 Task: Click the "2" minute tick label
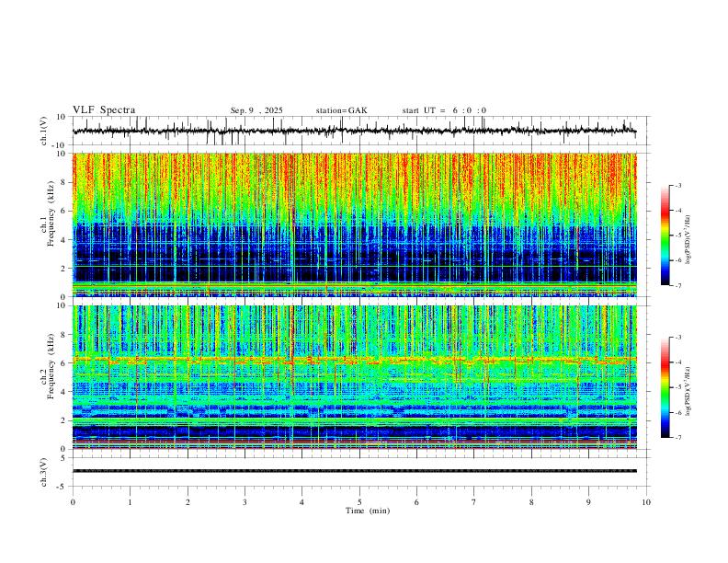(188, 502)
